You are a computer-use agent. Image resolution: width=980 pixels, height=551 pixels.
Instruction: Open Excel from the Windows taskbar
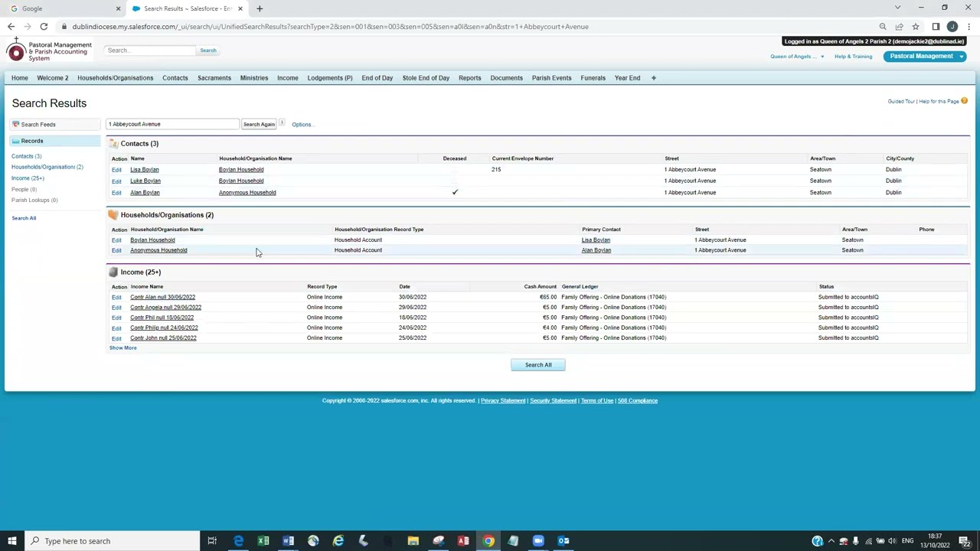click(x=263, y=541)
